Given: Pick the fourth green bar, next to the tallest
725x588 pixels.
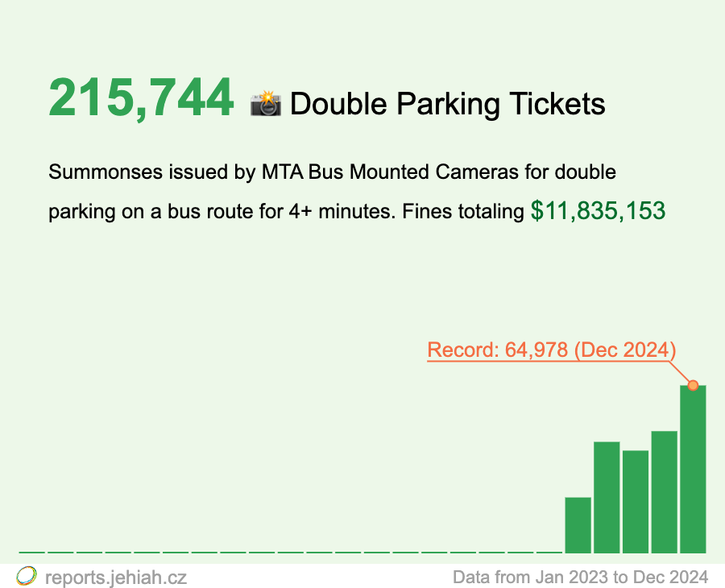Looking at the screenshot, I should 664,491.
